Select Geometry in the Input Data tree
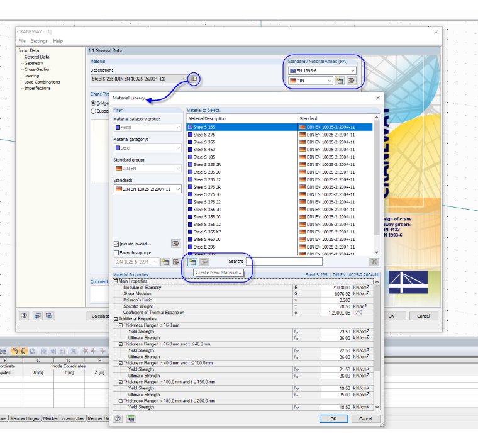Image resolution: width=478 pixels, height=448 pixels. pyautogui.click(x=33, y=63)
